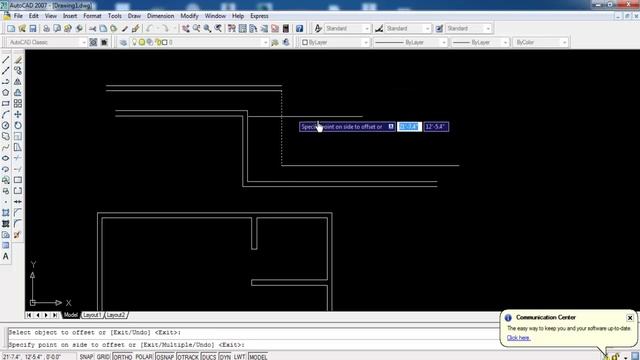Select the Polygon draw tool
Screen dimensions: 640x360
click(6, 93)
